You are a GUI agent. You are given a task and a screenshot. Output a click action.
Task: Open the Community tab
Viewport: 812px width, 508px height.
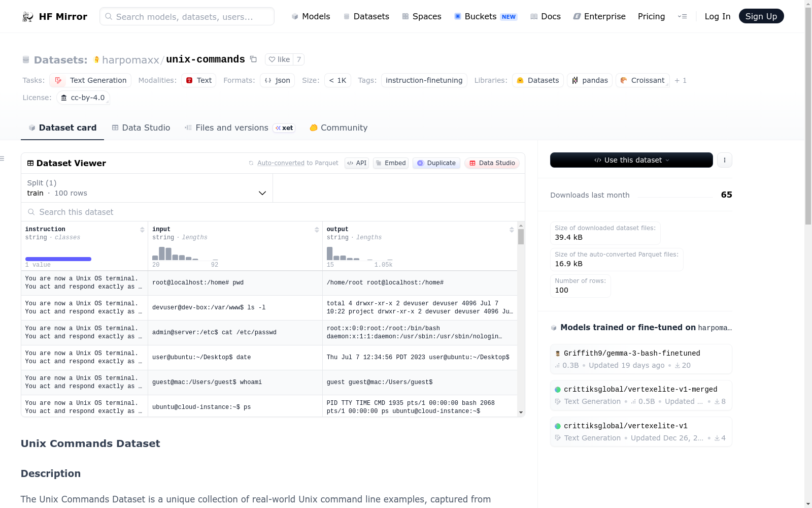coord(339,128)
